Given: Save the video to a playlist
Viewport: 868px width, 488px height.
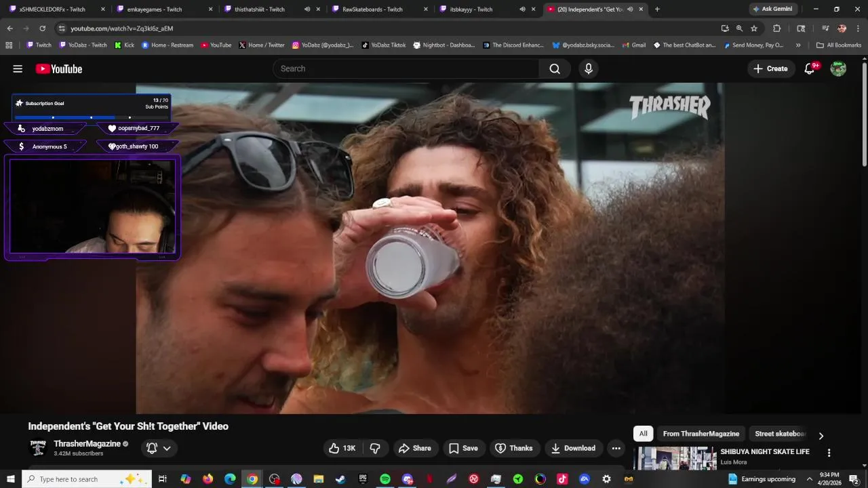Looking at the screenshot, I should (463, 448).
